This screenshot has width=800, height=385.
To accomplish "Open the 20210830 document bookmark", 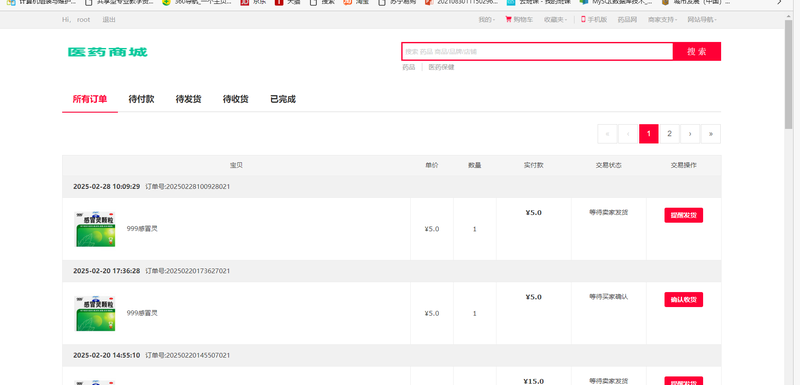I will coord(462,2).
